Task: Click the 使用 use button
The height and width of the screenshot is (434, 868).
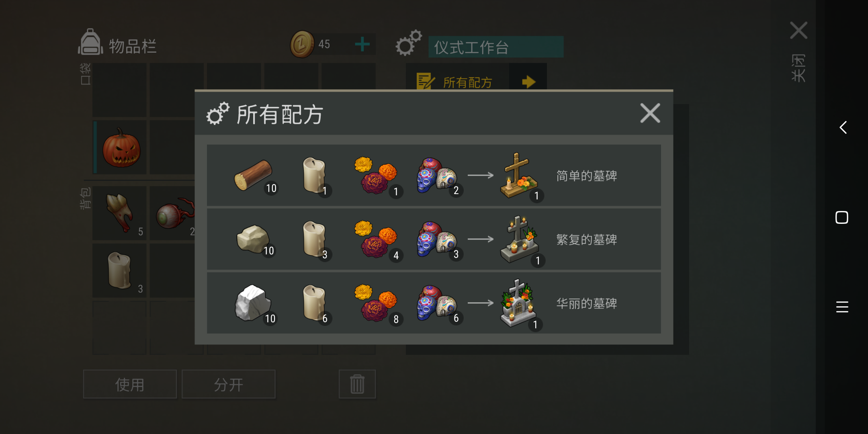Action: point(130,385)
